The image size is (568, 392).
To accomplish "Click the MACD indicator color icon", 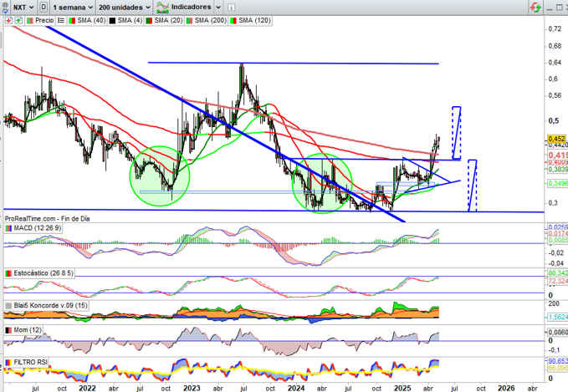I will coord(8,228).
